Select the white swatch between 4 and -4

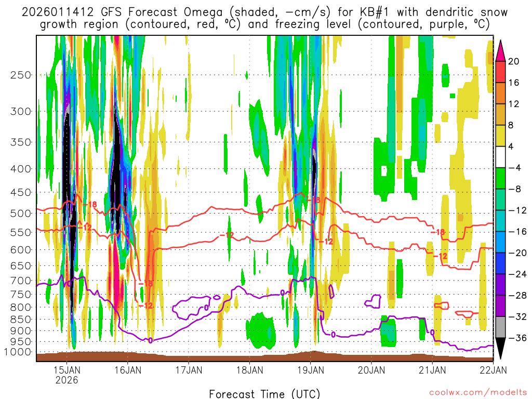[x=502, y=157]
